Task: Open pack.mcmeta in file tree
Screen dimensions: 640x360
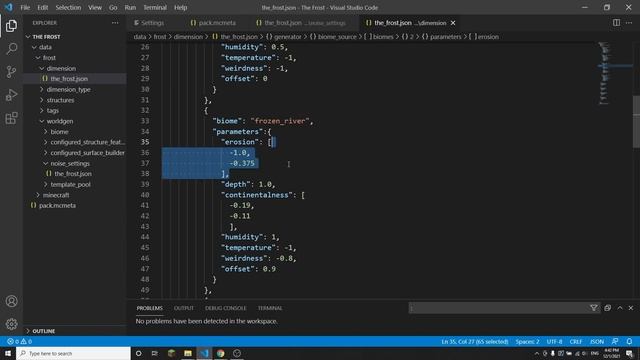Action: click(x=57, y=206)
